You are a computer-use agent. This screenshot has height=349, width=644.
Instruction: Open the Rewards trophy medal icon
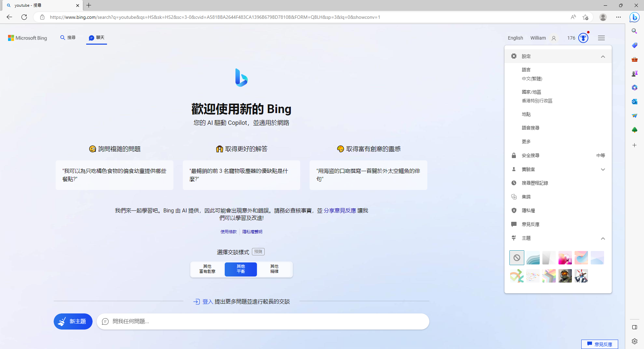(x=583, y=38)
